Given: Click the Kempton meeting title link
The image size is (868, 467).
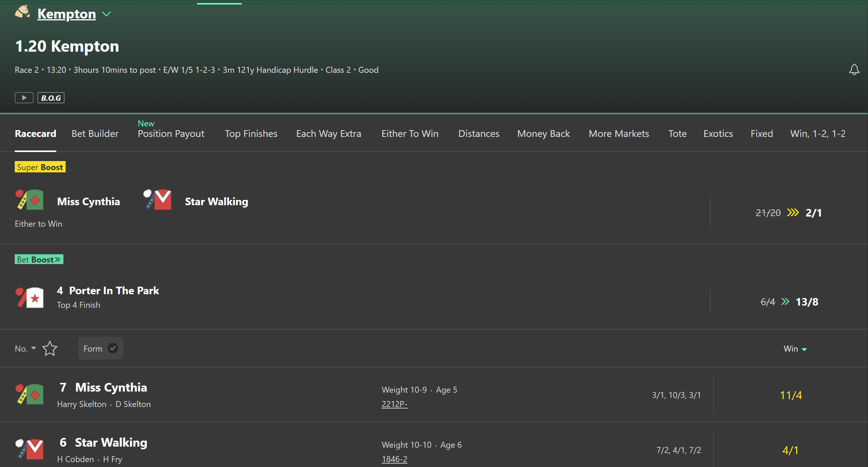Looking at the screenshot, I should (66, 14).
